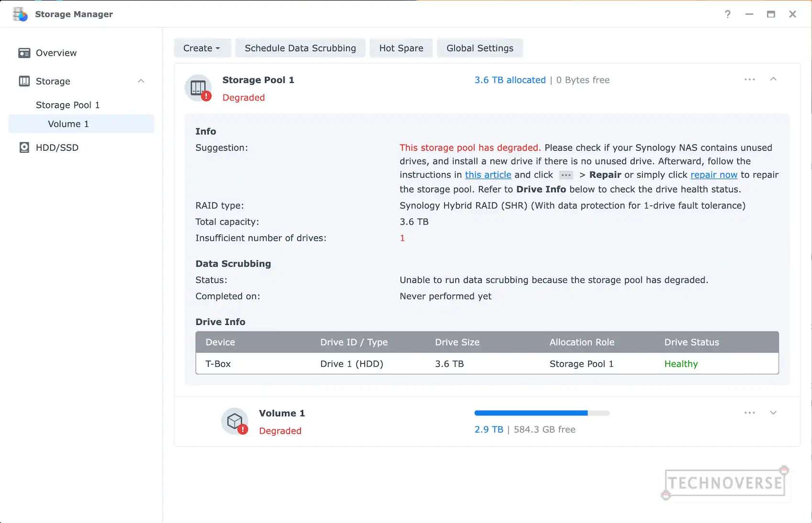Select Volume 1 in sidebar
This screenshot has width=812, height=523.
[x=81, y=124]
